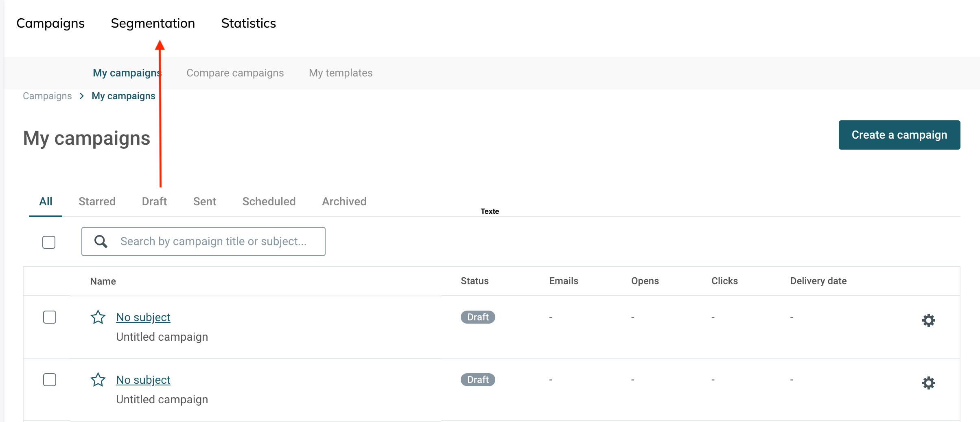The image size is (980, 422).
Task: Go to My templates
Action: tap(341, 73)
